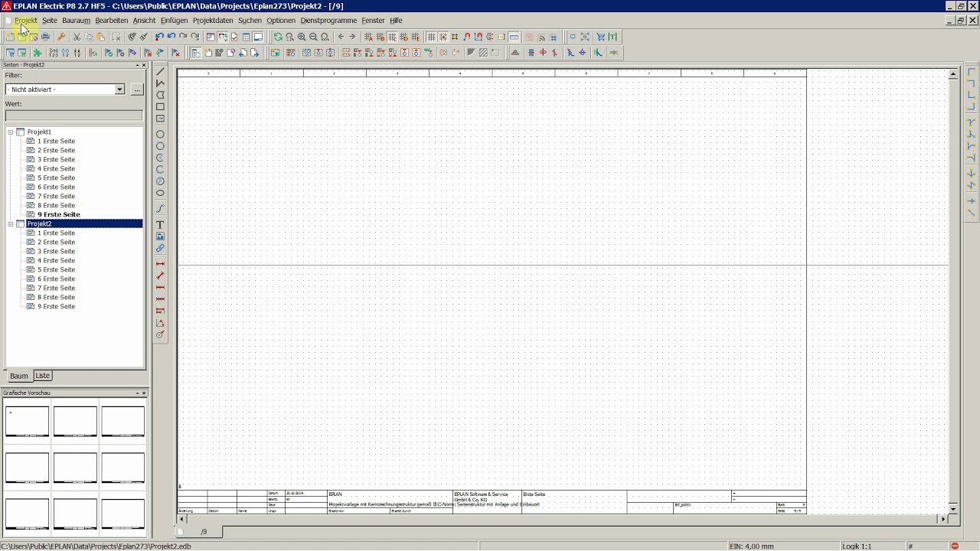The height and width of the screenshot is (551, 980).
Task: Open the Bearbeiten menu
Action: pos(112,21)
